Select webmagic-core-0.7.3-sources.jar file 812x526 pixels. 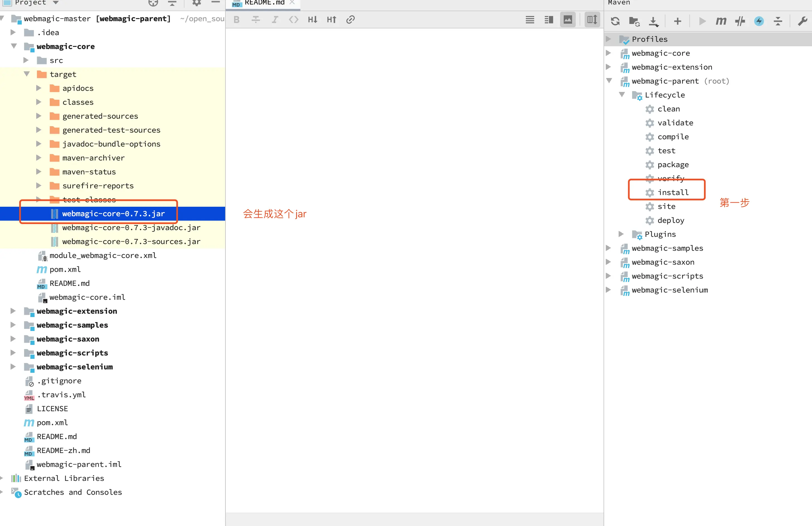(x=131, y=242)
